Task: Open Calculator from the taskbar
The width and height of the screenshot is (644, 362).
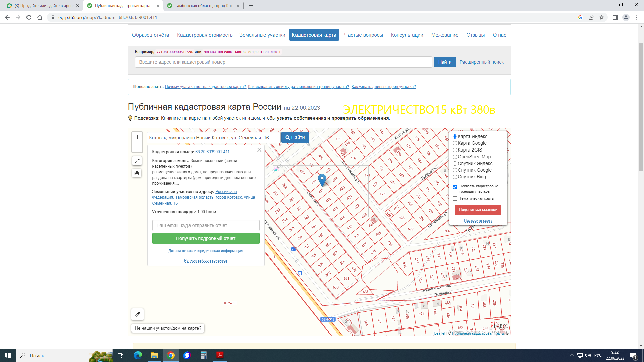Action: [x=203, y=355]
